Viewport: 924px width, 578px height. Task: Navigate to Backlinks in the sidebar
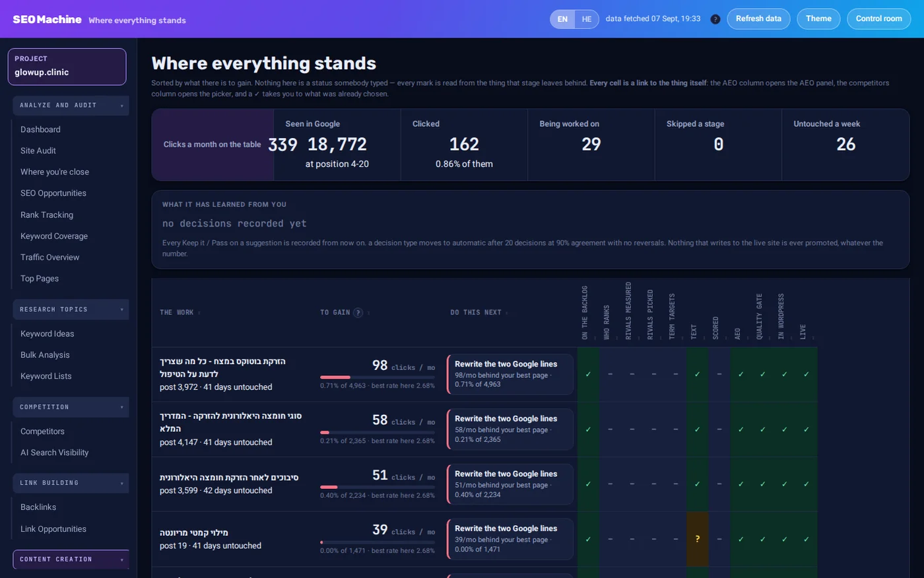pos(38,507)
